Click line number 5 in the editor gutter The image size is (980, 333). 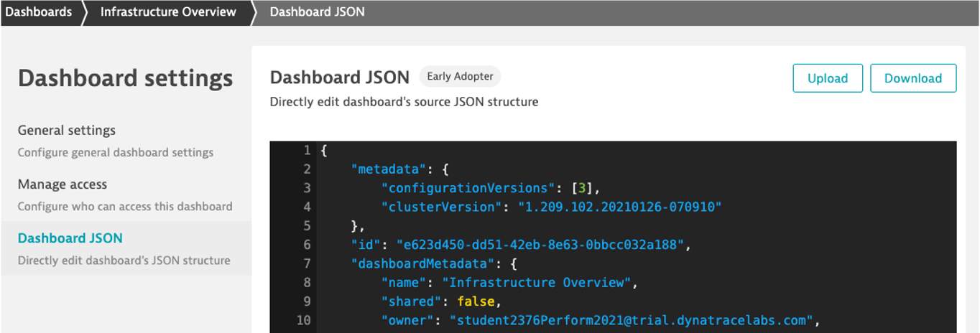(307, 226)
